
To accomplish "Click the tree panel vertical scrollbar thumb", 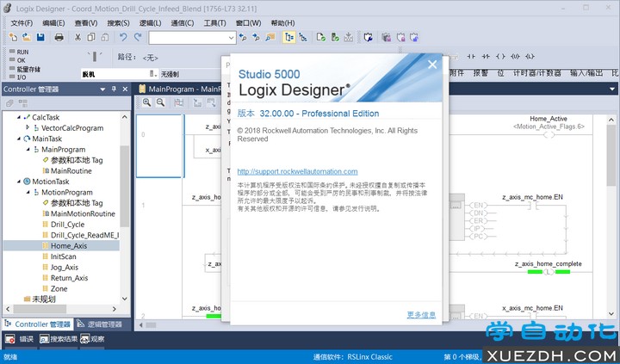I will (125, 186).
